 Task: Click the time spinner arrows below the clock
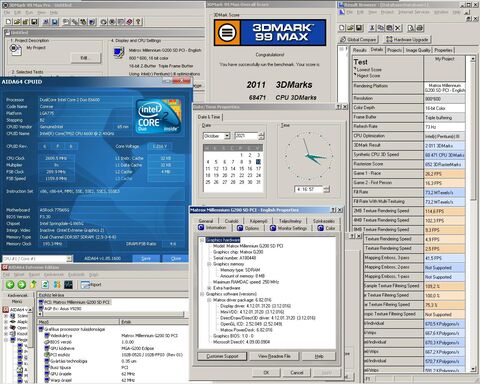point(326,189)
